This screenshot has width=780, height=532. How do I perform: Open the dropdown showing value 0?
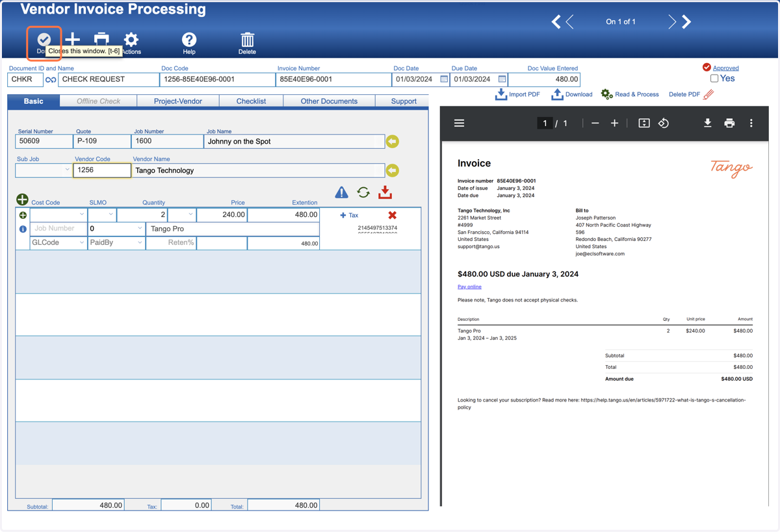(116, 229)
